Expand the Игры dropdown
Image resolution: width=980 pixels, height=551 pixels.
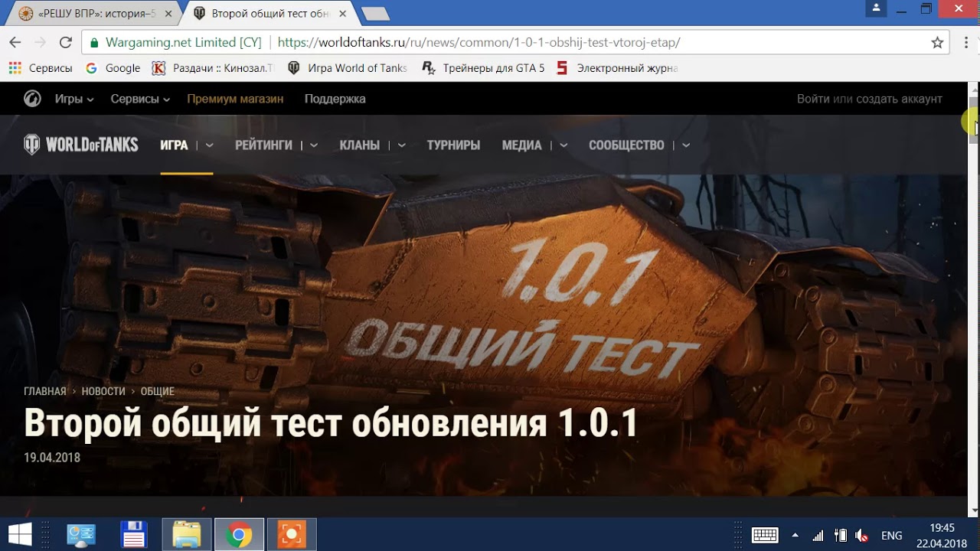74,99
